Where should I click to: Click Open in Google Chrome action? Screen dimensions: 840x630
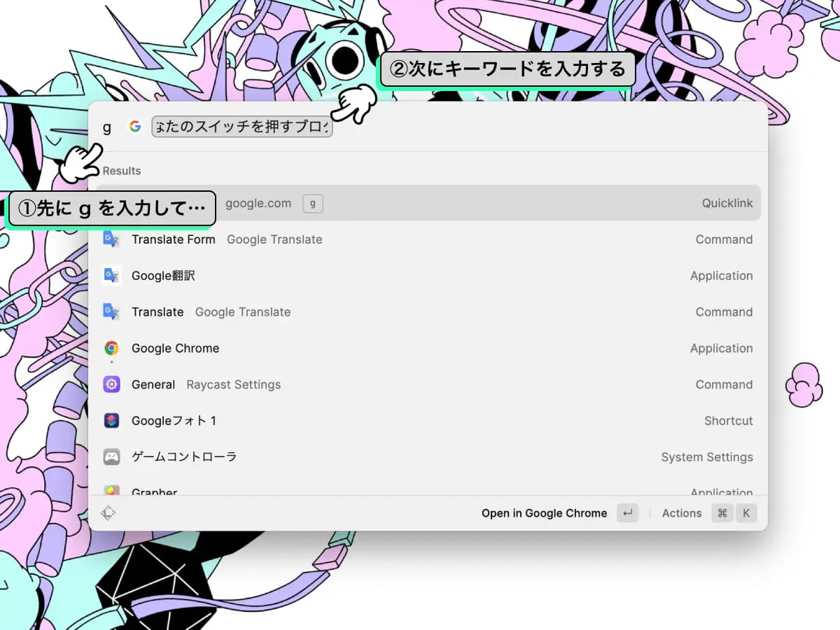544,513
